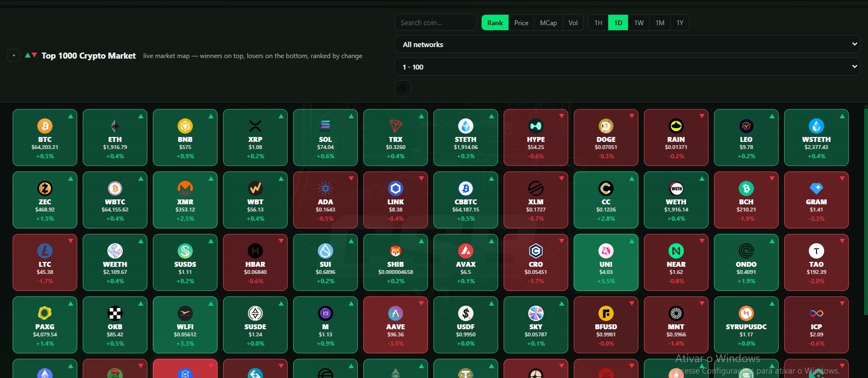Image resolution: width=868 pixels, height=378 pixels.
Task: Click the WLFI change +3.3%
Action: coord(185,343)
